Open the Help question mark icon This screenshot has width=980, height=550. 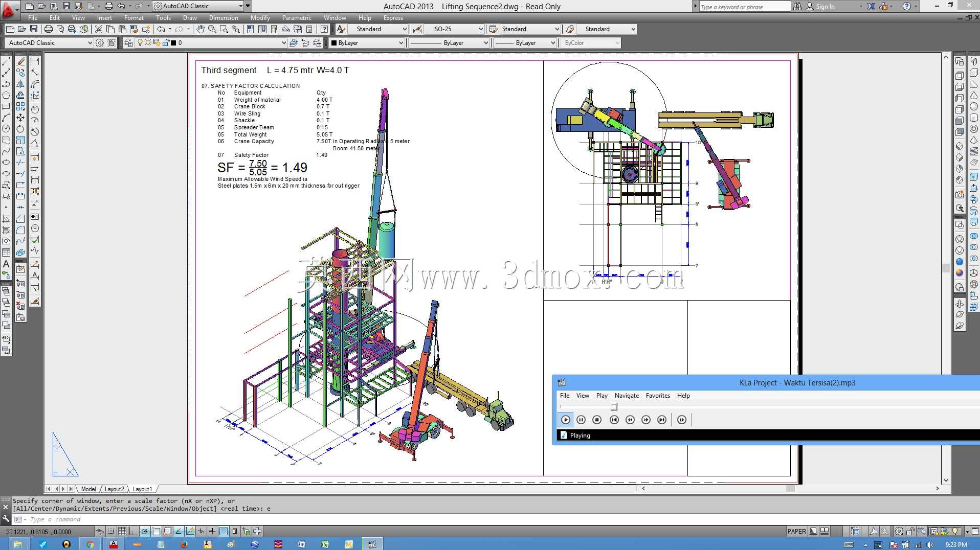point(324,29)
